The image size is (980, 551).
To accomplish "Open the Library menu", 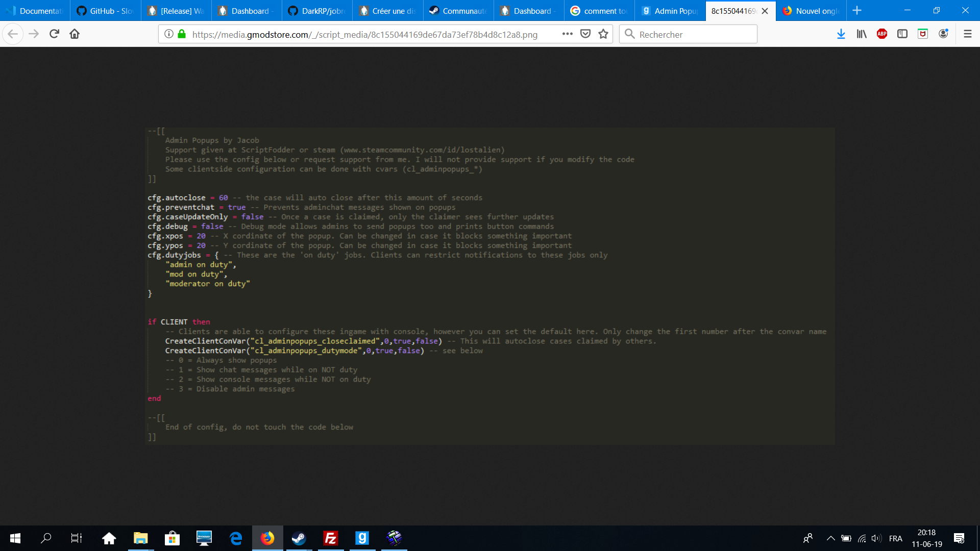I will (x=862, y=34).
